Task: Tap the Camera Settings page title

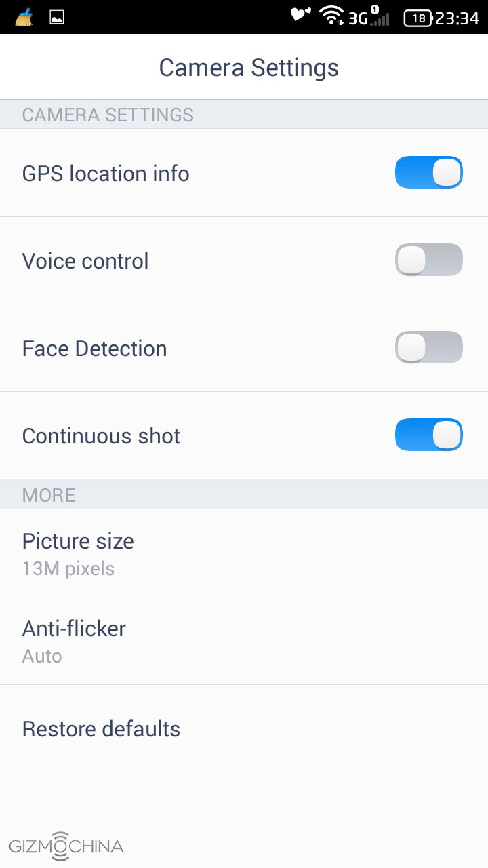Action: point(249,68)
